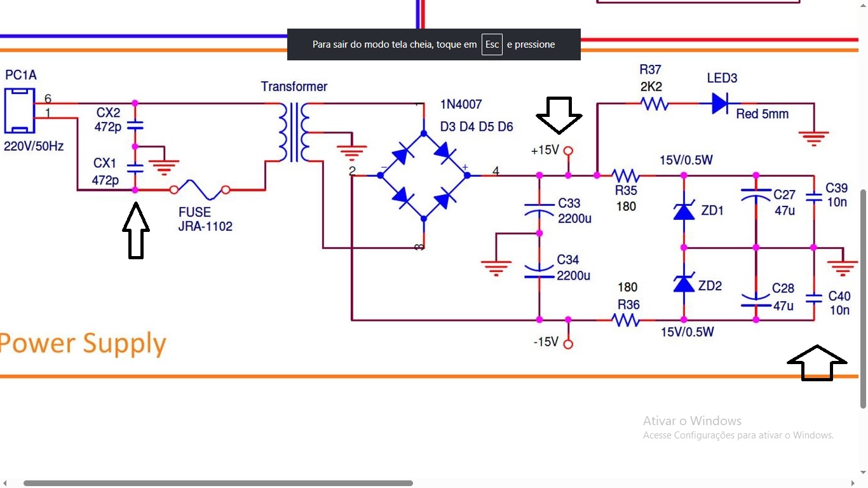Click the vertical scrollbar thumb

click(x=863, y=299)
